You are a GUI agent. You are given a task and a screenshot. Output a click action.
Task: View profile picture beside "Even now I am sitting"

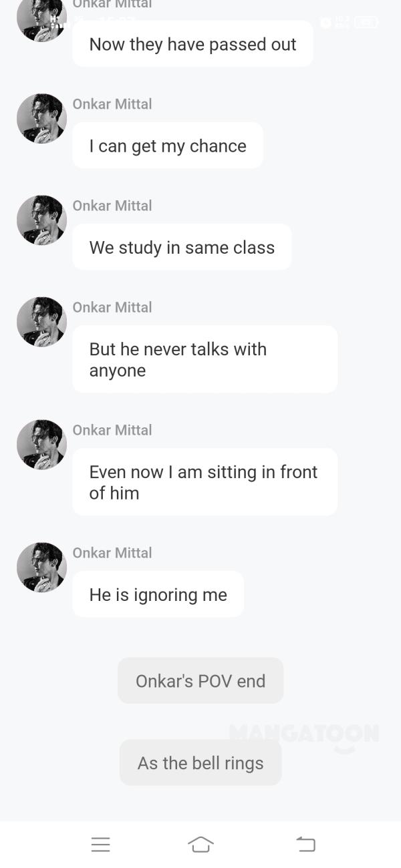click(41, 444)
